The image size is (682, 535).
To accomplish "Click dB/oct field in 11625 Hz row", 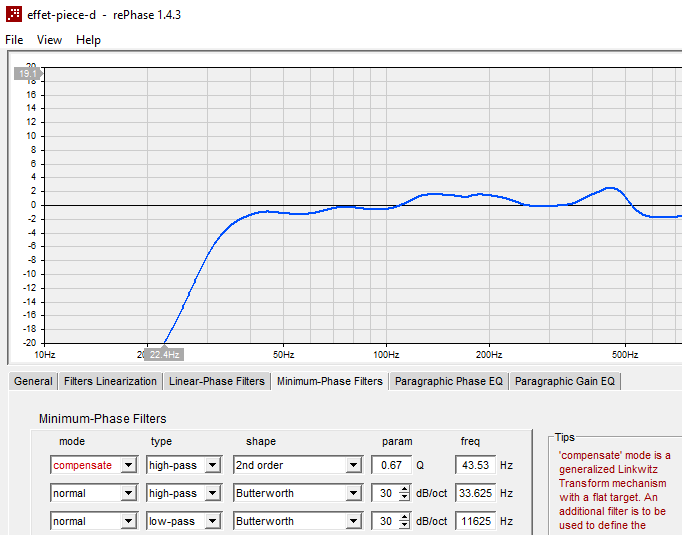I will tap(386, 521).
